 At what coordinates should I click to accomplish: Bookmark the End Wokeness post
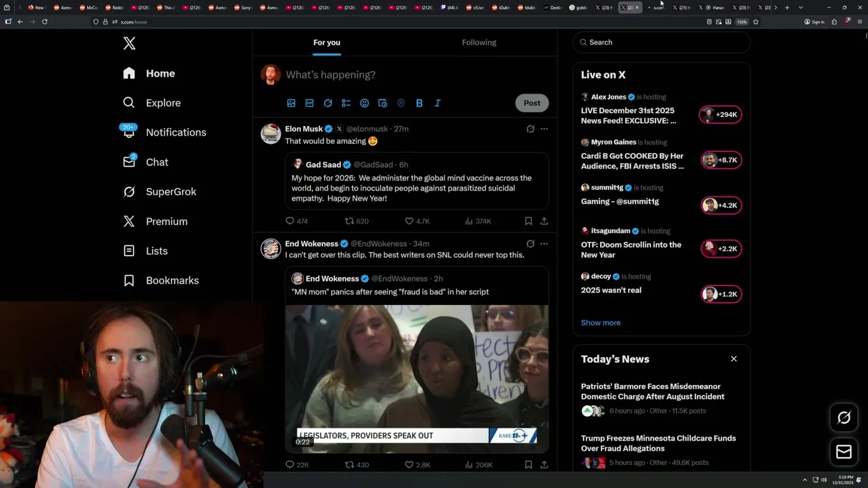(x=528, y=465)
